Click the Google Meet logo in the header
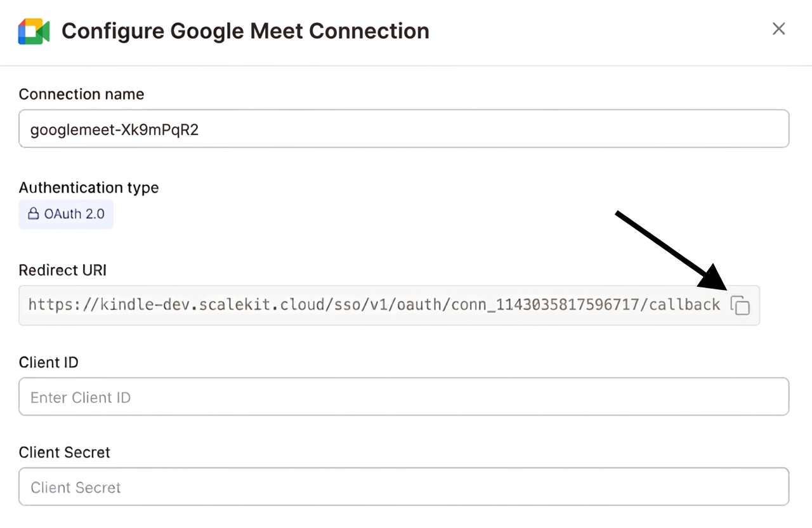 tap(33, 30)
